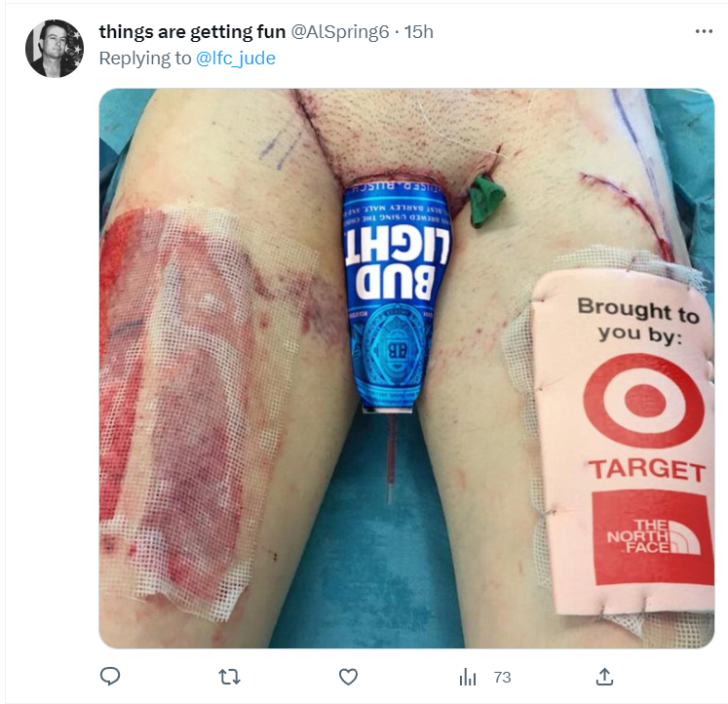728x704 pixels.
Task: Click the 'Brought to you by:' text
Action: click(638, 321)
